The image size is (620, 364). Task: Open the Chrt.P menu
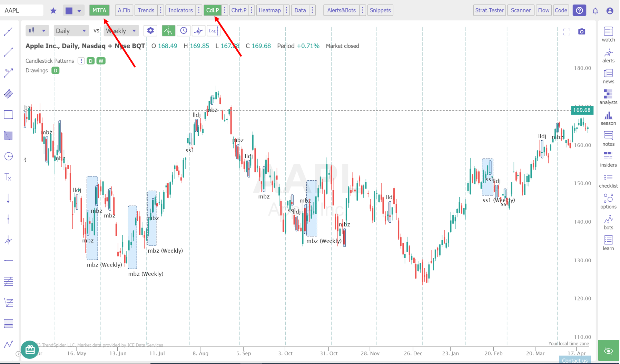pyautogui.click(x=239, y=10)
